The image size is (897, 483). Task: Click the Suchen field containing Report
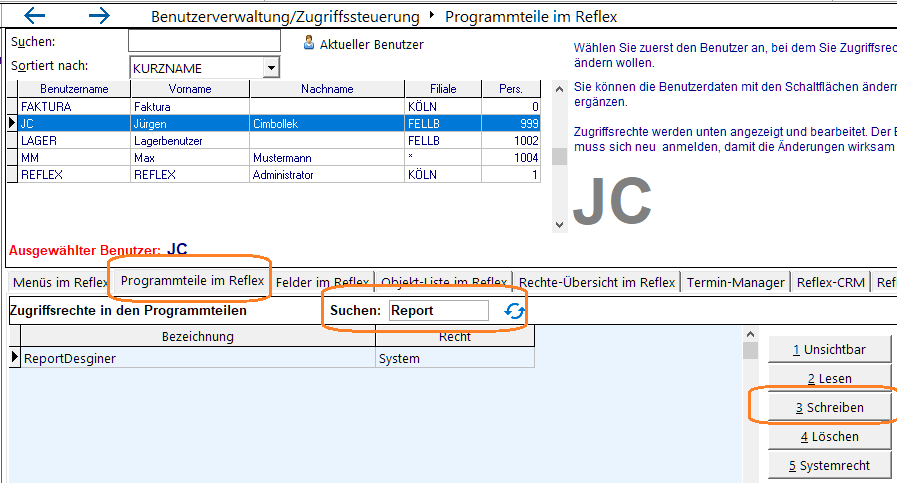coord(439,310)
